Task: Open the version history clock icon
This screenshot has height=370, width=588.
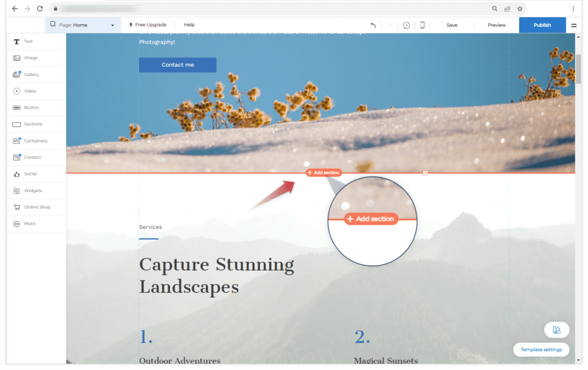Action: [407, 25]
